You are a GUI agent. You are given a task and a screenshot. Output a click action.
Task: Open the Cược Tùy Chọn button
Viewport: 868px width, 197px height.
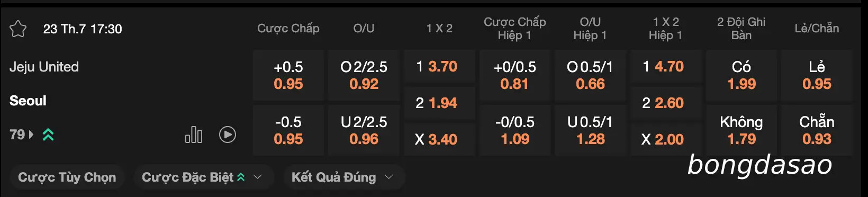pos(67,177)
